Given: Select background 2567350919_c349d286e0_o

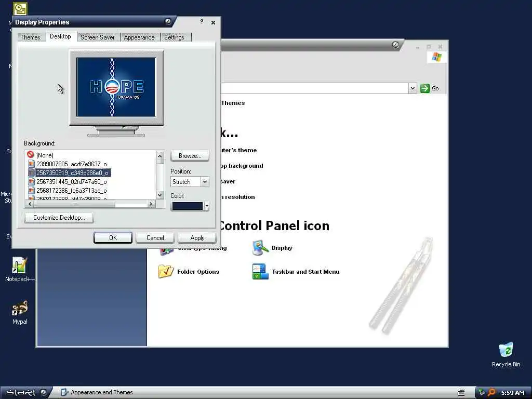Looking at the screenshot, I should coord(73,172).
